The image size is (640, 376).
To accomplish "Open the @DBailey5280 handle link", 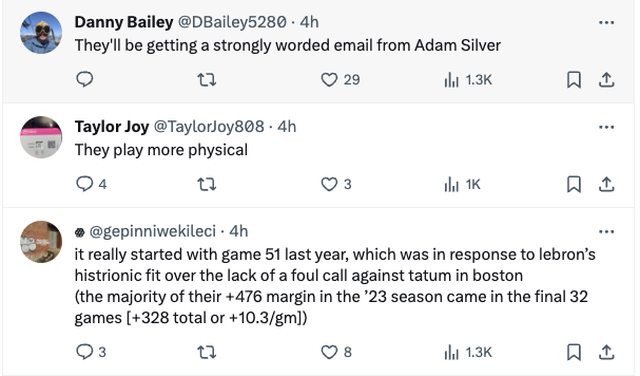I will (x=232, y=22).
